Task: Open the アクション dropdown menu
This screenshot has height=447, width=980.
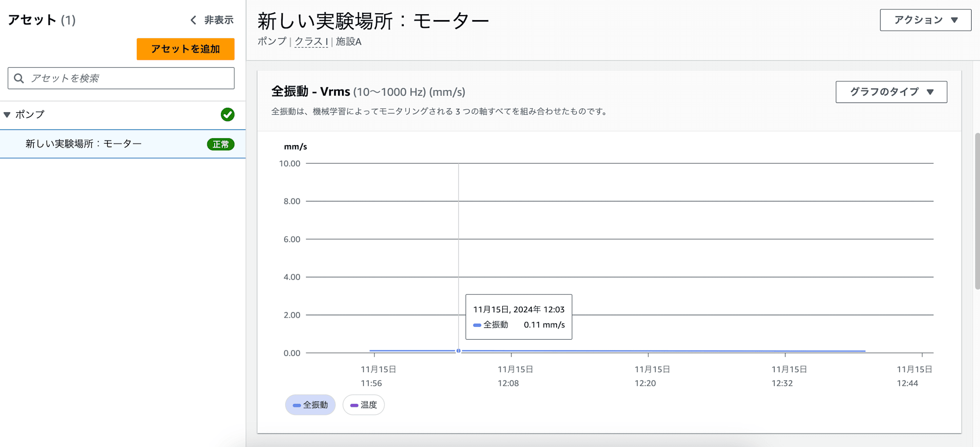Action: 926,20
